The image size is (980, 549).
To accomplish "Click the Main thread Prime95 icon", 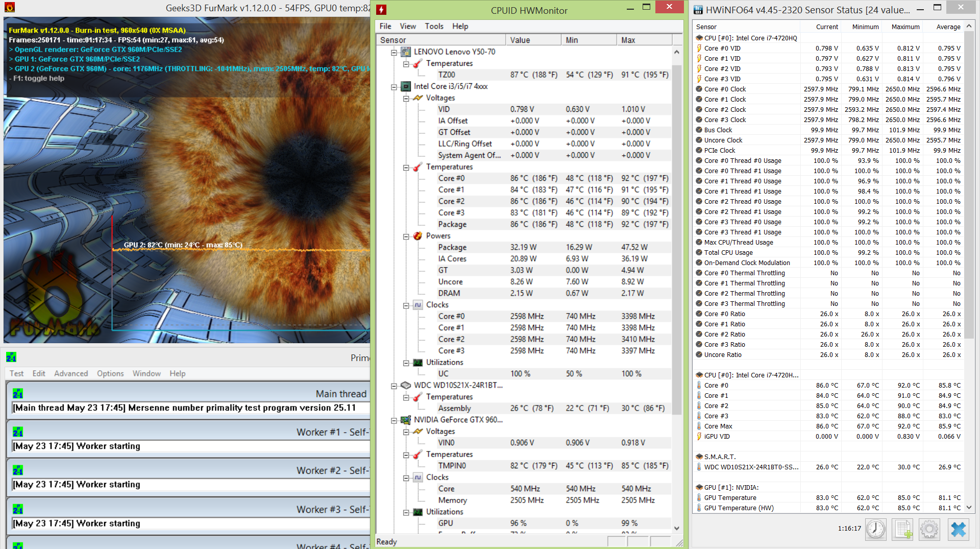I will [18, 394].
